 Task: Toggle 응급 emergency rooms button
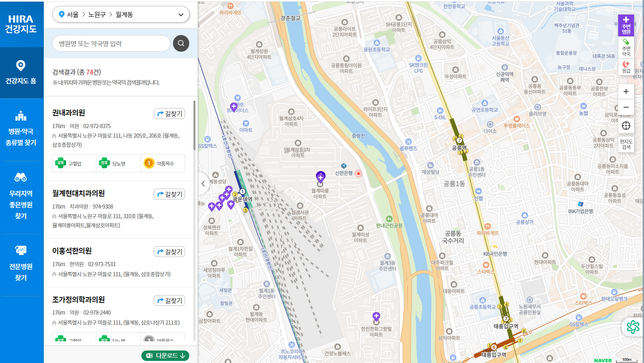626,67
